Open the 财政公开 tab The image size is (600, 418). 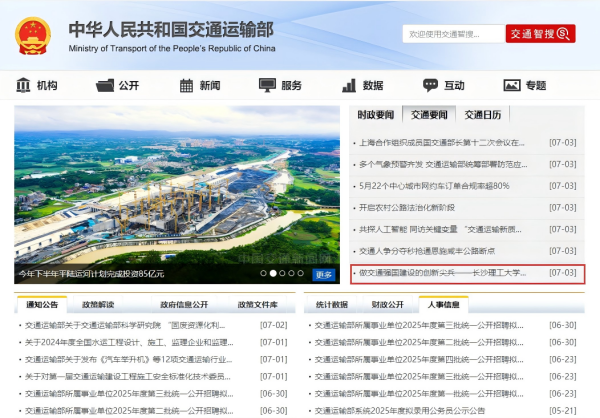[x=387, y=304]
